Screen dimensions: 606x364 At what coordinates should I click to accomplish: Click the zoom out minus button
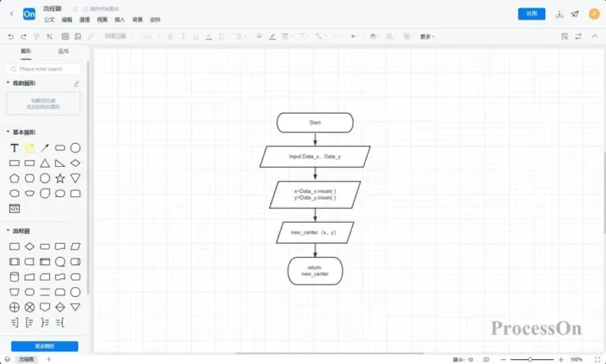pos(503,360)
